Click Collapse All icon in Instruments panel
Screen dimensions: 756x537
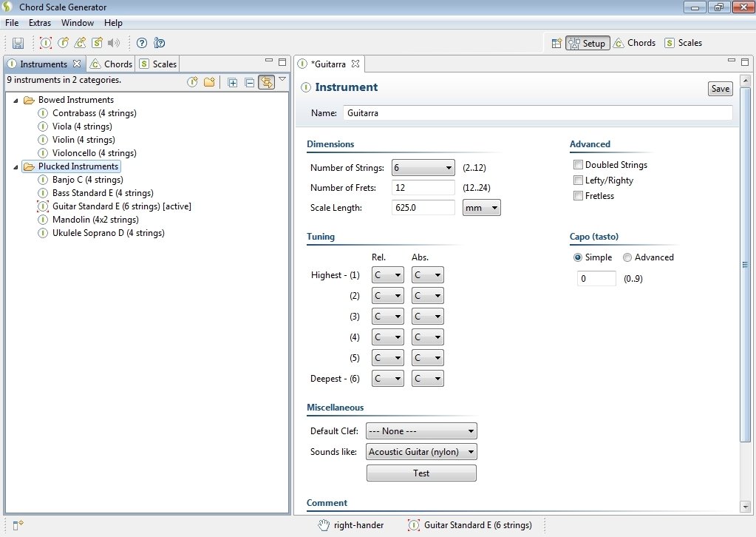pos(249,83)
